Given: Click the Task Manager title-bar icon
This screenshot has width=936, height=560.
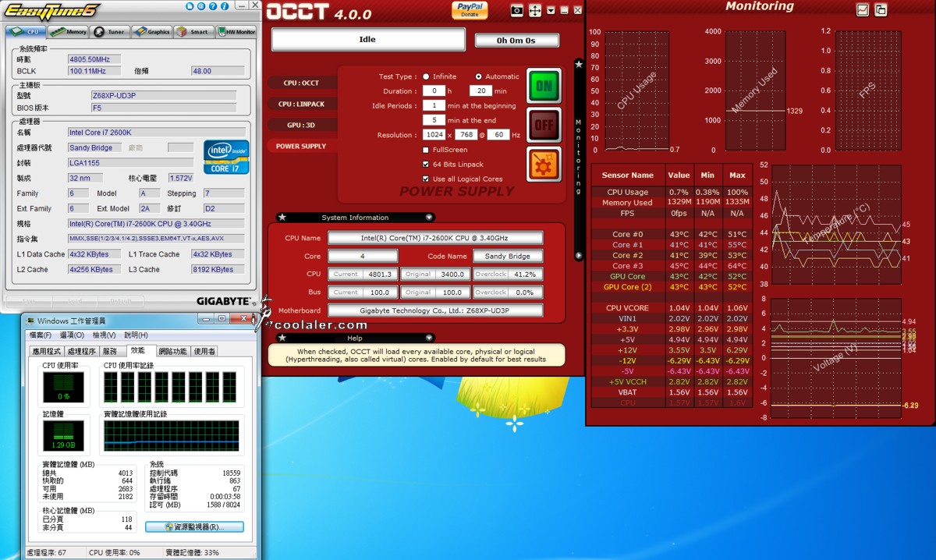Looking at the screenshot, I should click(x=30, y=321).
